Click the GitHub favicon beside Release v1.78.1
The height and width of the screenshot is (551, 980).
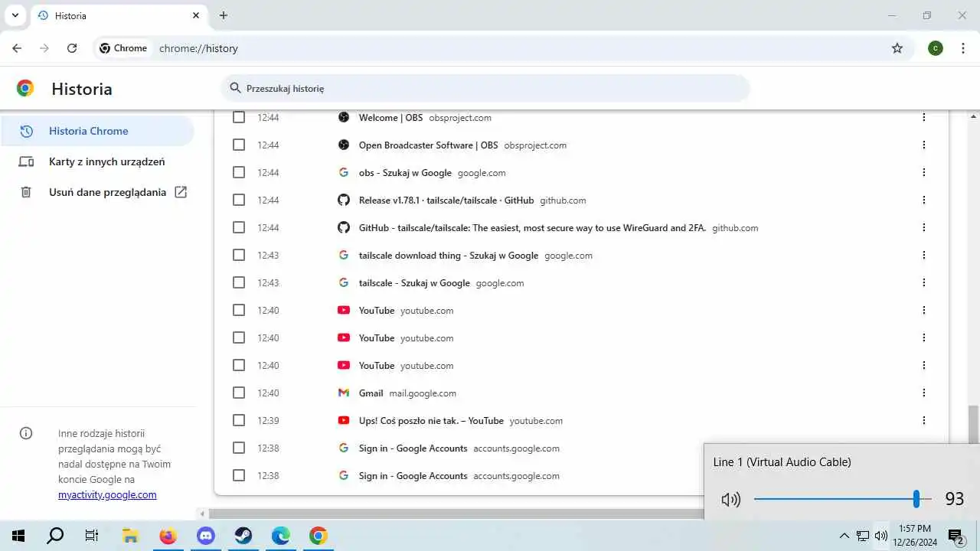(x=344, y=200)
